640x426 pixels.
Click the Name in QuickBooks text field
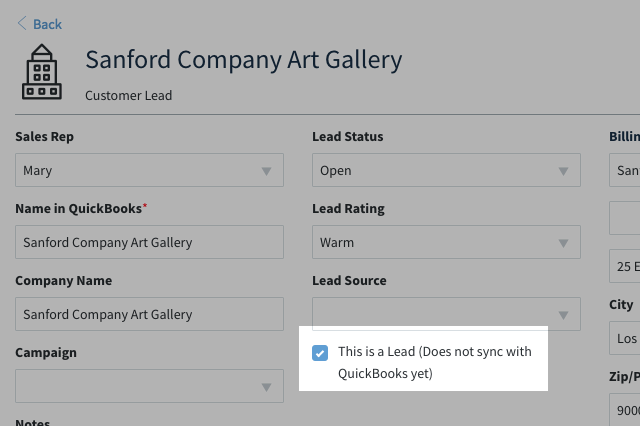coord(149,242)
